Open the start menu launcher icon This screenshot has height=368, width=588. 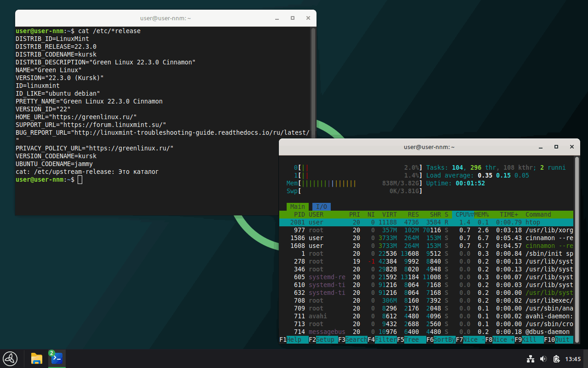click(10, 358)
